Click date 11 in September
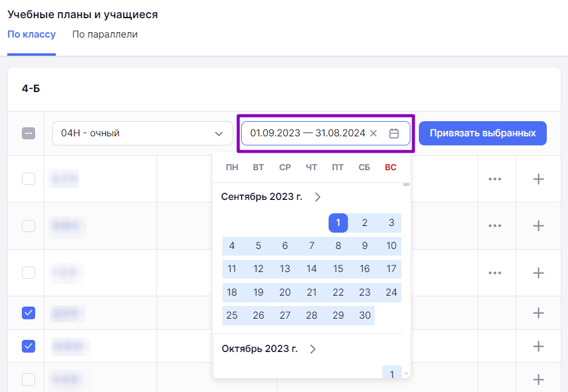 click(232, 269)
